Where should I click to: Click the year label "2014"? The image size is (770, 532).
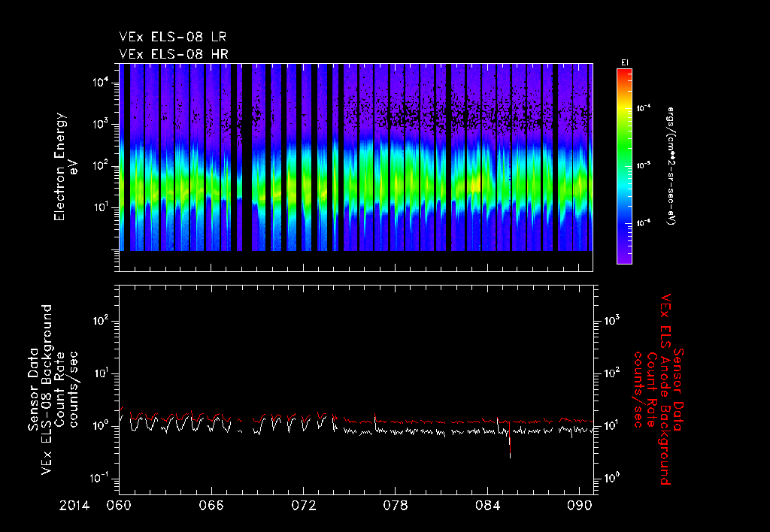74,506
